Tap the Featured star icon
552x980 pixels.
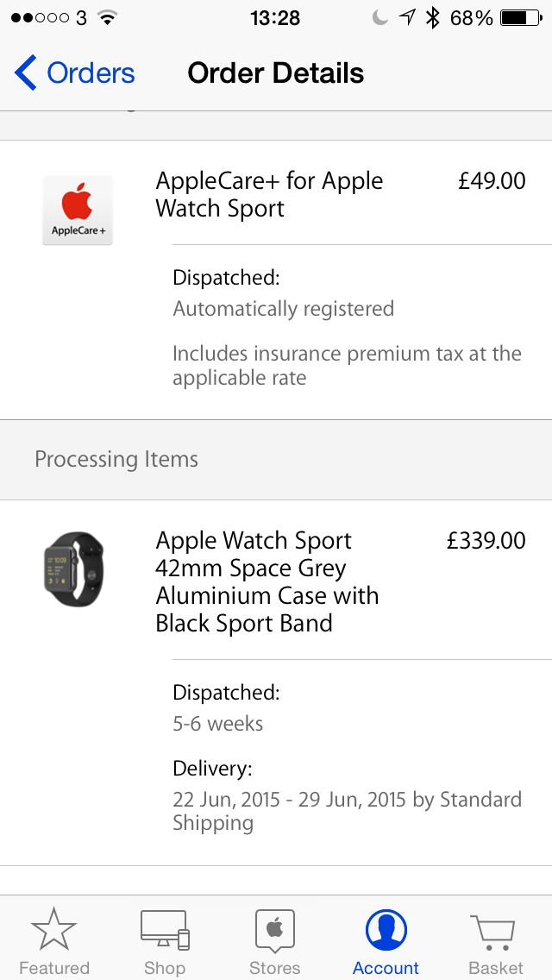click(x=53, y=930)
